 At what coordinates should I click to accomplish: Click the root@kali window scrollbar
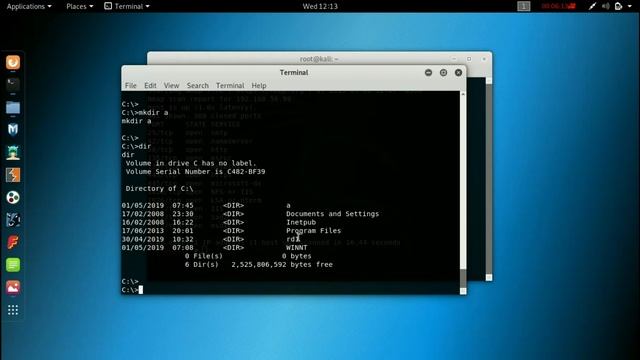click(489, 179)
